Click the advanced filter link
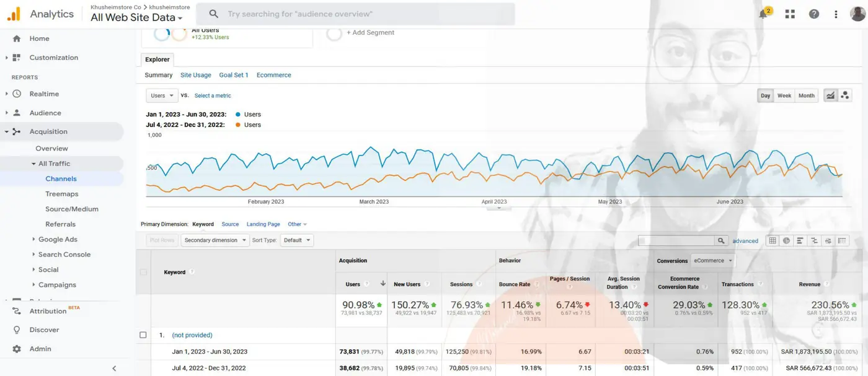Viewport: 868px width, 376px height. [745, 241]
